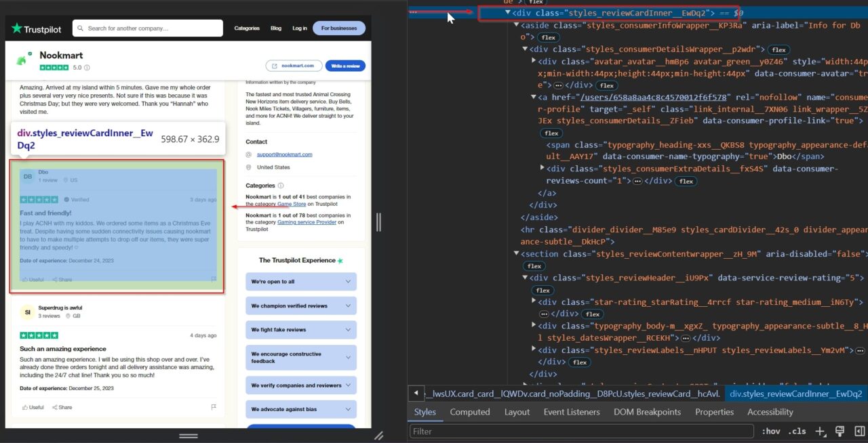Expand the We advocate against bias accordion
868x443 pixels.
click(301, 409)
